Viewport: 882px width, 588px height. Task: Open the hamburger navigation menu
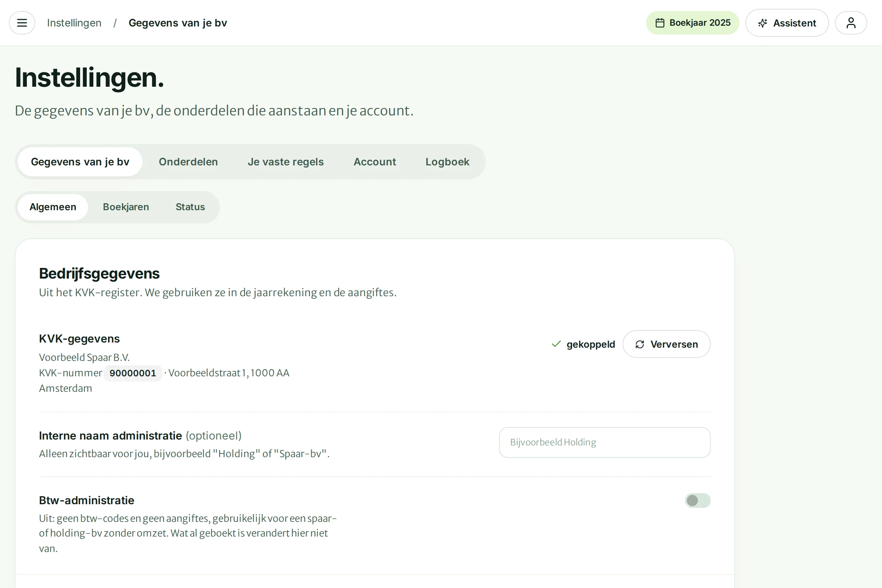(22, 23)
